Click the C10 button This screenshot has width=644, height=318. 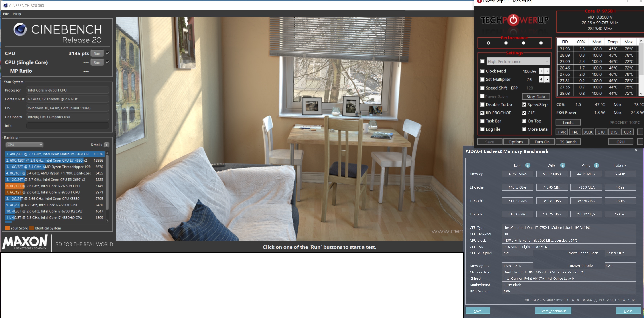tap(601, 132)
